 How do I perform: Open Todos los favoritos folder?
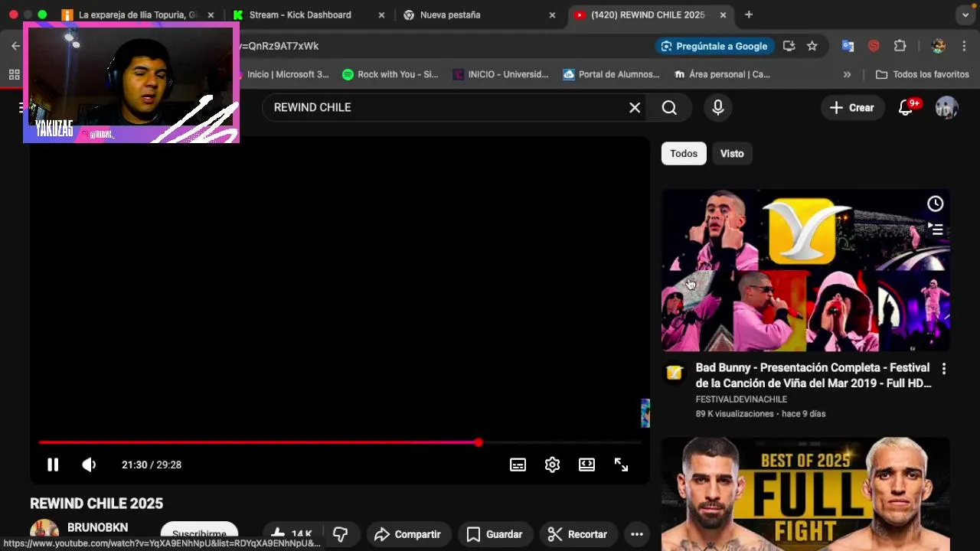pyautogui.click(x=923, y=74)
